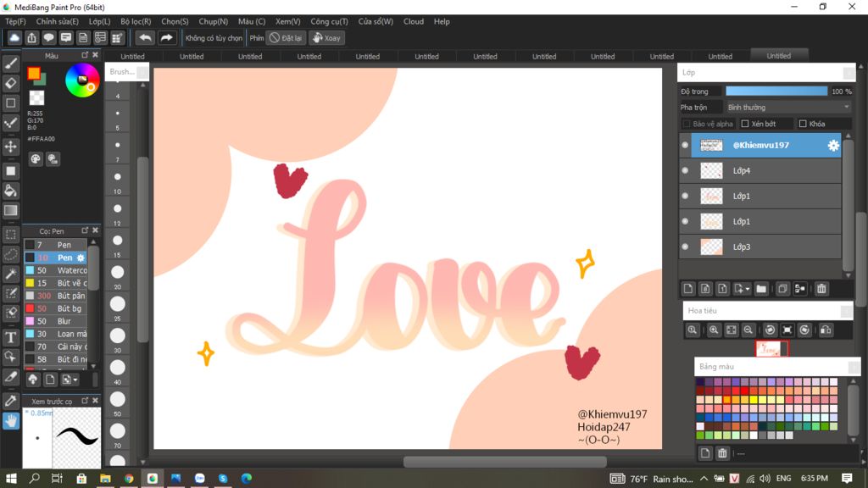Choose the 300 Bút pần brush
The height and width of the screenshot is (488, 868).
coord(56,296)
